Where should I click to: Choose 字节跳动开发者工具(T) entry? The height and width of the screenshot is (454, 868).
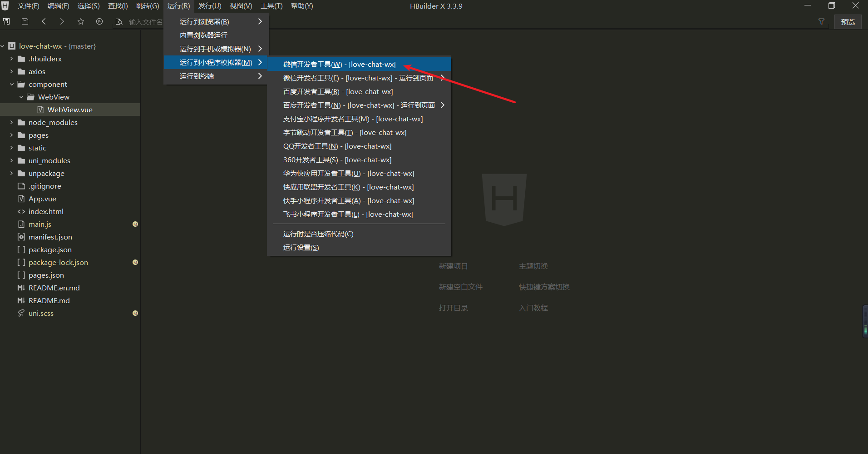click(x=359, y=132)
